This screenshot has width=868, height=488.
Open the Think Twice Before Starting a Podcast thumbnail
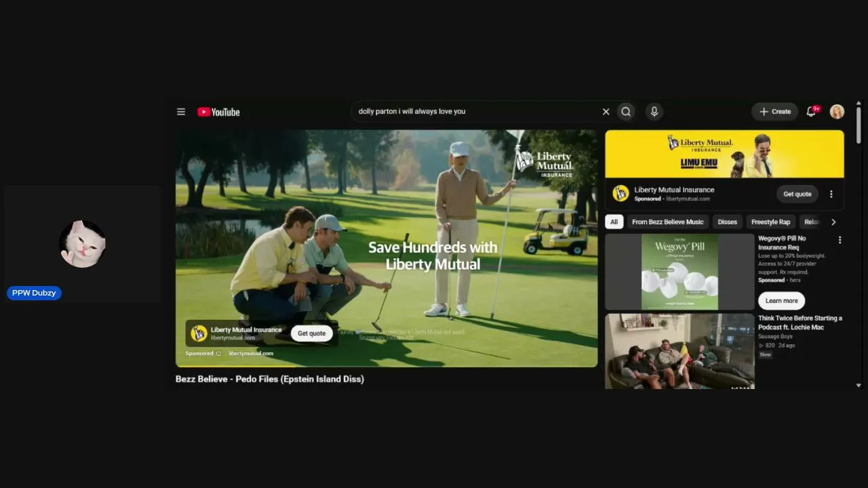click(679, 351)
